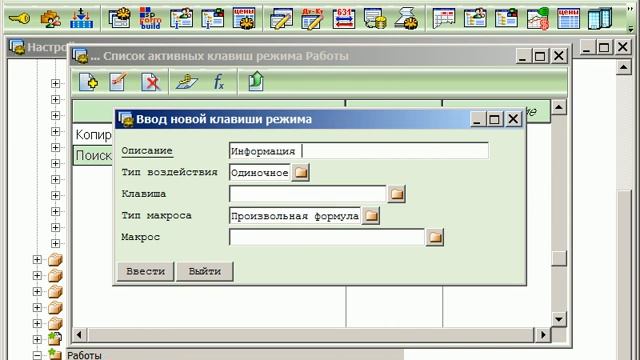
Task: Click into the empty Макрос field
Action: point(327,237)
